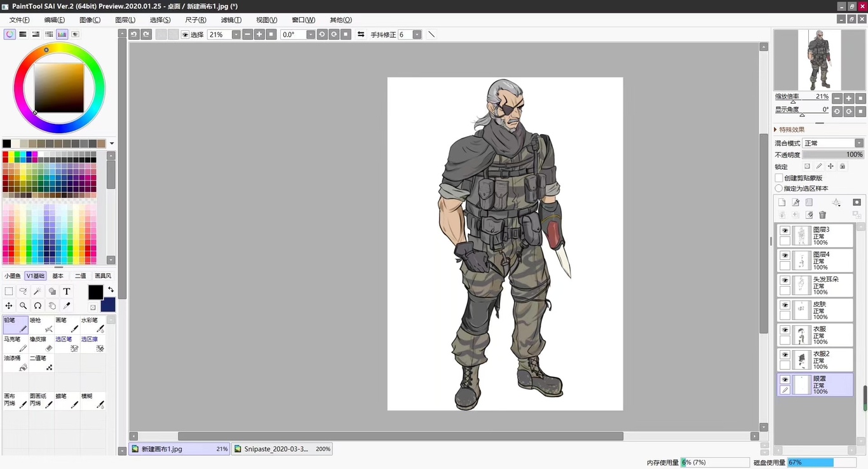The image size is (868, 469).
Task: Choose the 油漆桶 paint bucket tool
Action: [x=15, y=363]
